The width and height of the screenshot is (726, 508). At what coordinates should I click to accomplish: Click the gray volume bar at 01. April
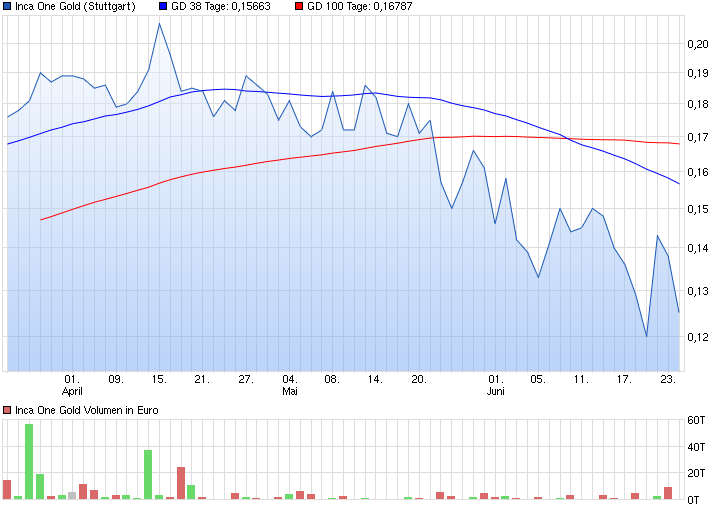(72, 495)
